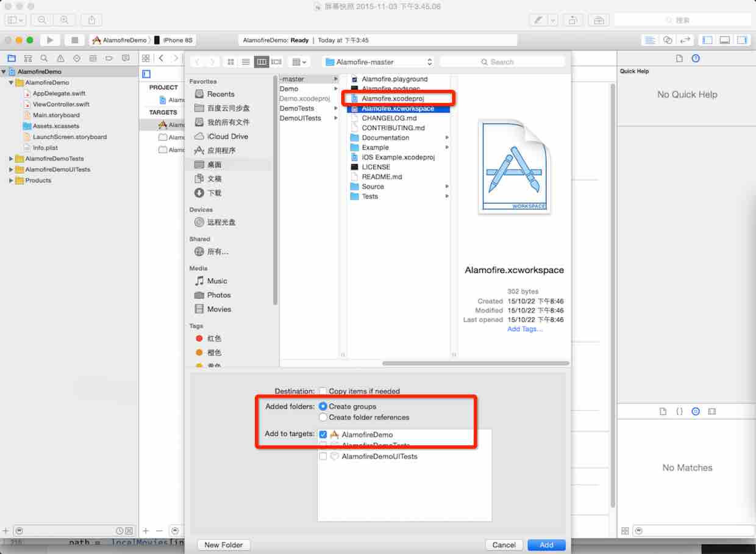
Task: Focus the dialog Search field
Action: pos(502,62)
